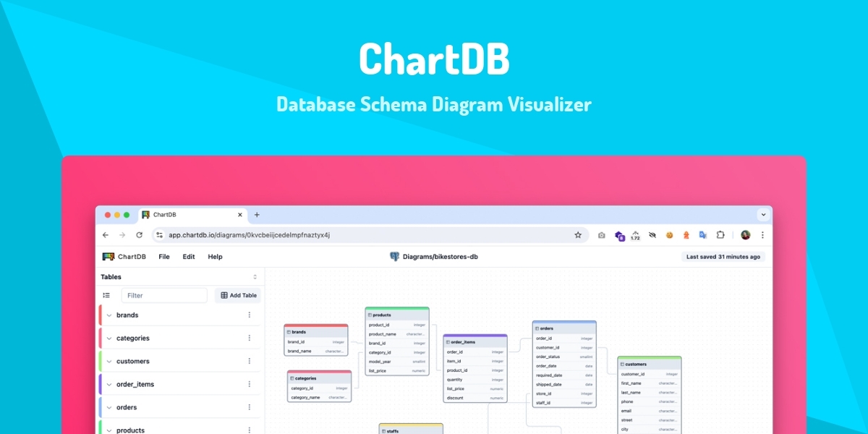This screenshot has height=434, width=868.
Task: Select the ChartDB browser tab
Action: coord(194,215)
